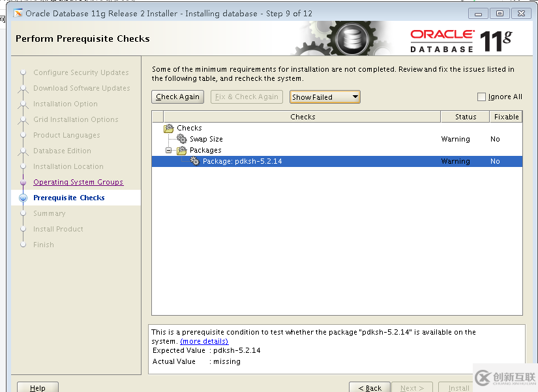
Task: Select the Download Software Updates step
Action: click(82, 88)
